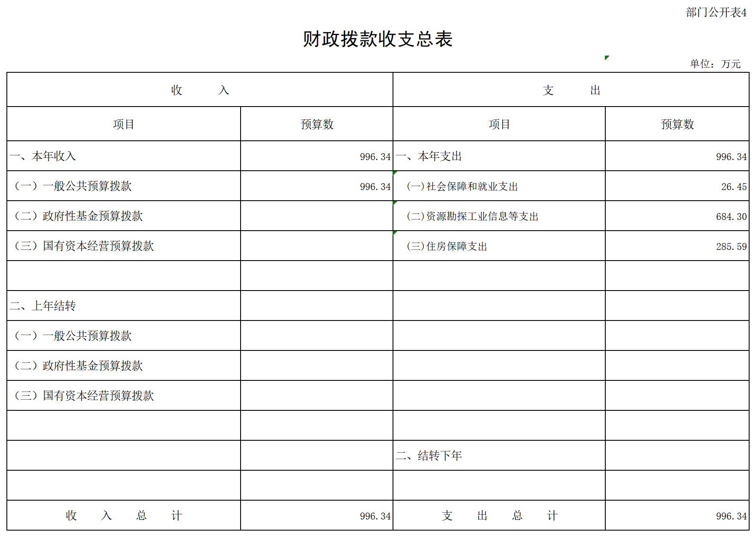756x537 pixels.
Task: Click the 996.34 value for 本年支出
Action: click(732, 157)
